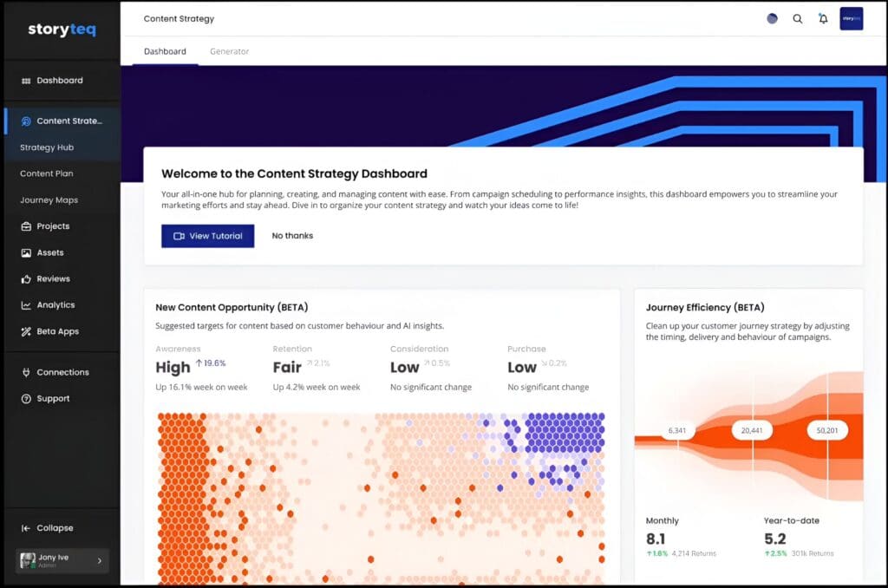888x588 pixels.
Task: Click the Reviews thumbs-up icon
Action: pyautogui.click(x=26, y=279)
